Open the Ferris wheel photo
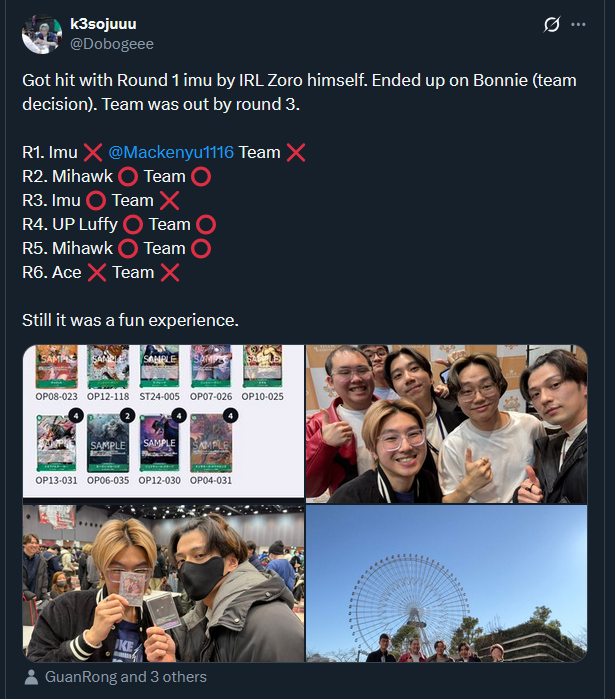 447,583
